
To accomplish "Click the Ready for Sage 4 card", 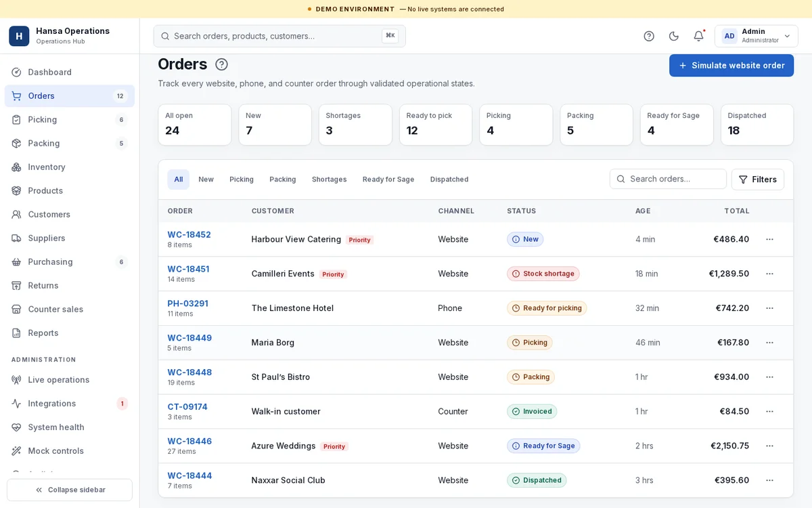I will 677,125.
